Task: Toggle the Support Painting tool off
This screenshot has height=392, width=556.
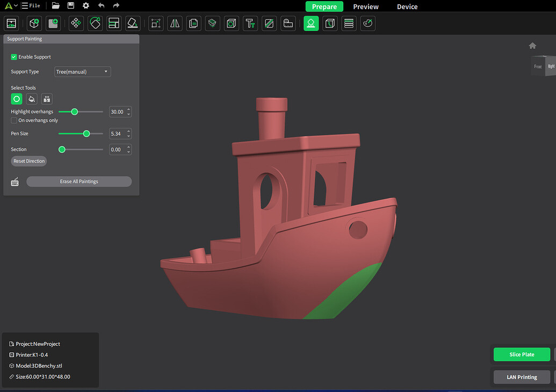Action: [311, 23]
